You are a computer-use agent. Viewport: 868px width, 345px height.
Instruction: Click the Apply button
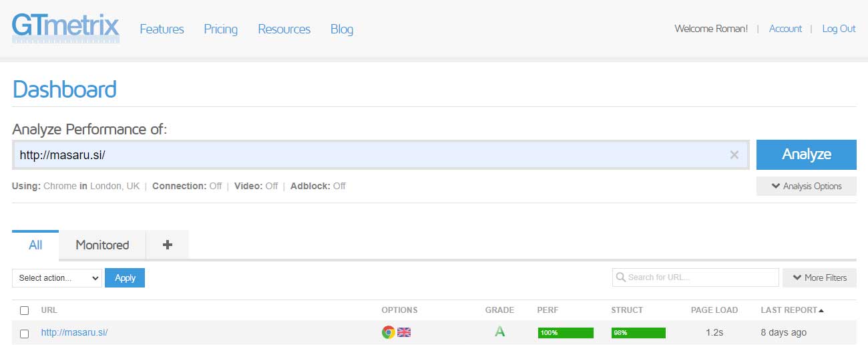[x=125, y=278]
